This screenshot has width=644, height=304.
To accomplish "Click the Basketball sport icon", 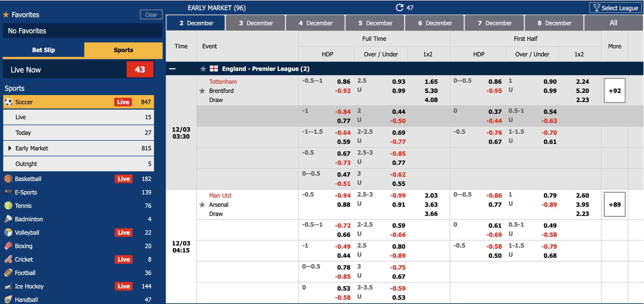I will click(x=8, y=179).
